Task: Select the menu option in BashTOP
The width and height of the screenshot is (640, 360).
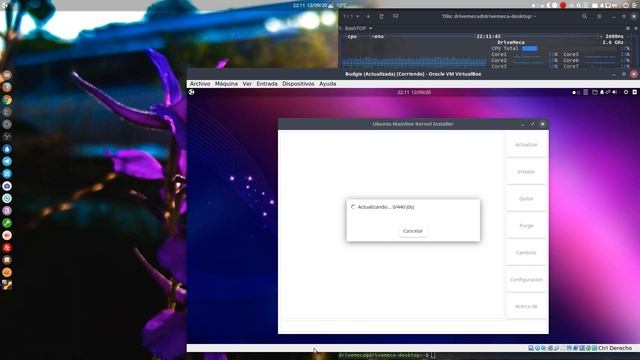Action: pos(378,36)
